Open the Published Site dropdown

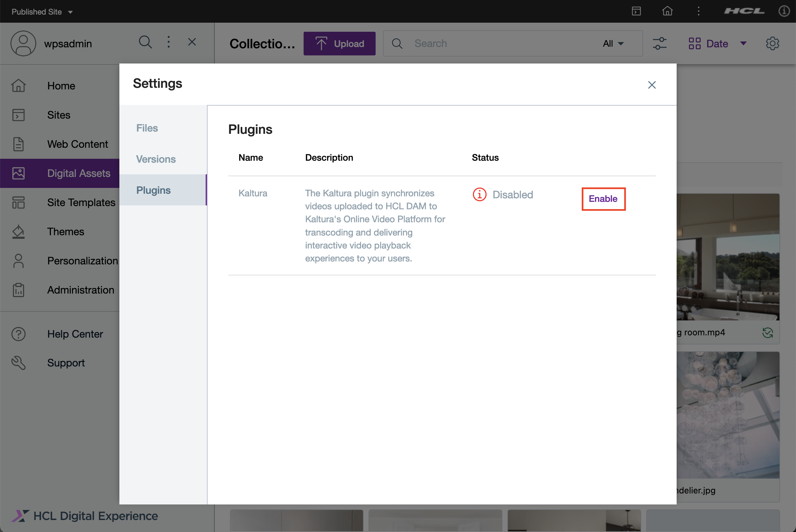tap(42, 11)
